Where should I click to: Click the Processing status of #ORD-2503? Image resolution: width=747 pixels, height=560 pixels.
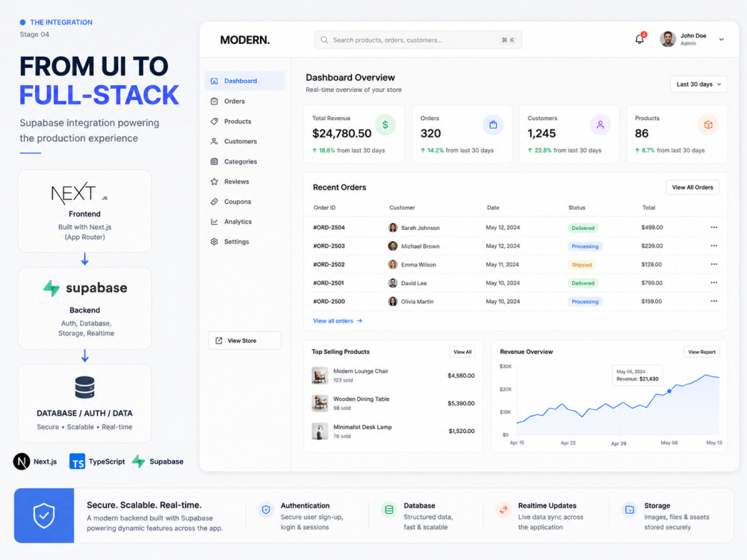click(585, 246)
